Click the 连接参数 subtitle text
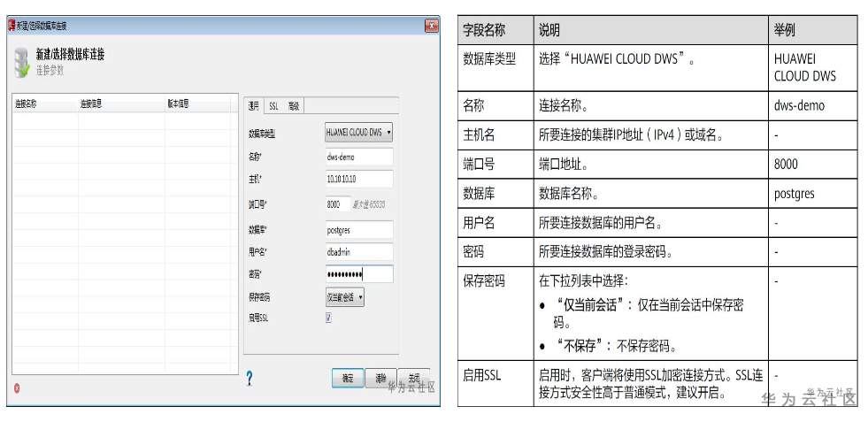This screenshot has width=868, height=422. tap(50, 72)
